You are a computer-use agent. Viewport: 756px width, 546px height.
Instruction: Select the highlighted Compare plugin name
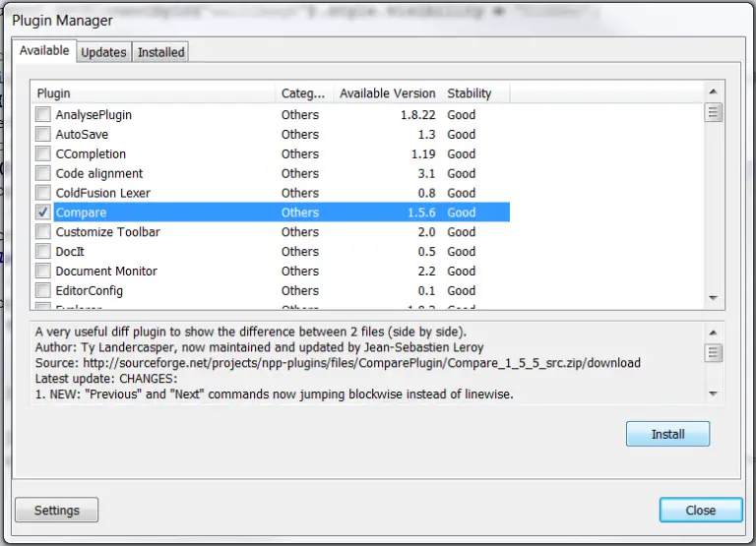click(81, 212)
